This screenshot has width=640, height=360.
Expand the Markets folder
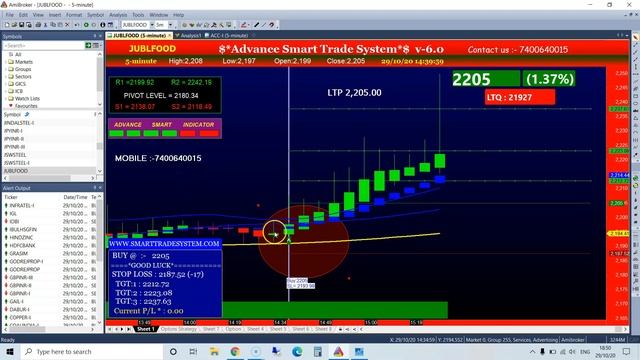pos(6,62)
